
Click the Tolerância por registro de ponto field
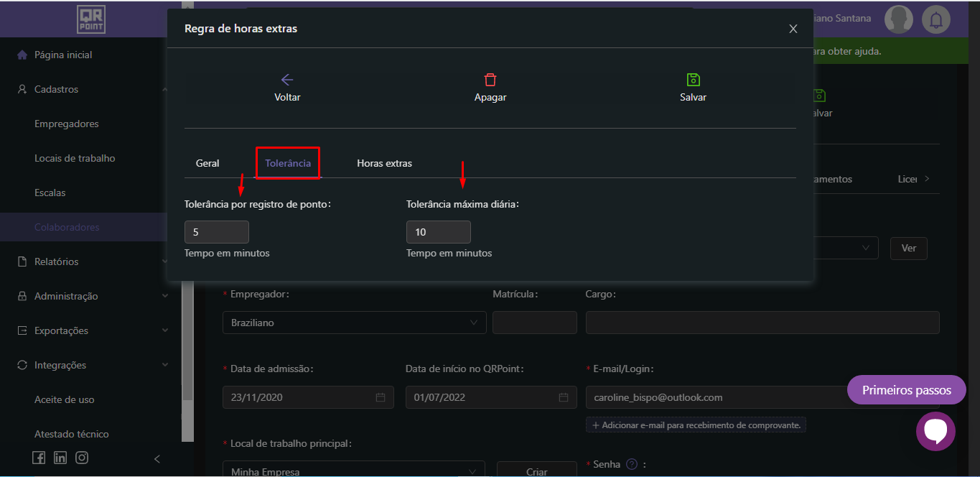pos(217,232)
